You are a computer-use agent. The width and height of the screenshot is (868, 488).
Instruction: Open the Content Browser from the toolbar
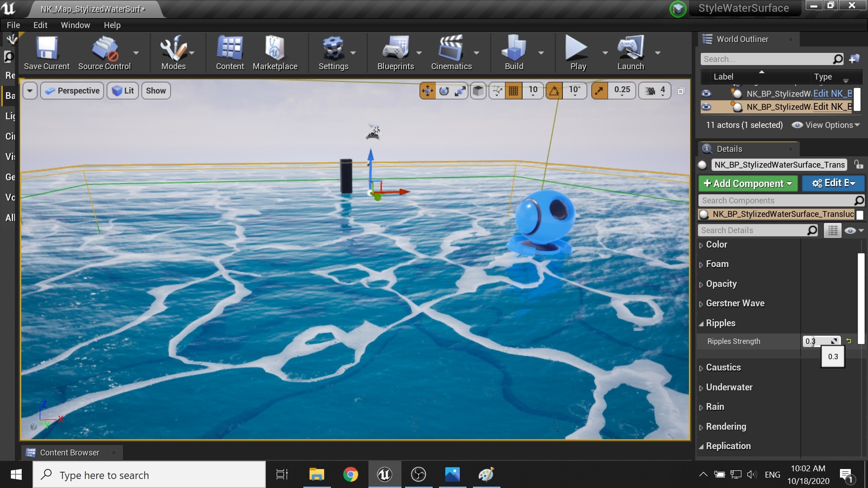click(x=230, y=52)
